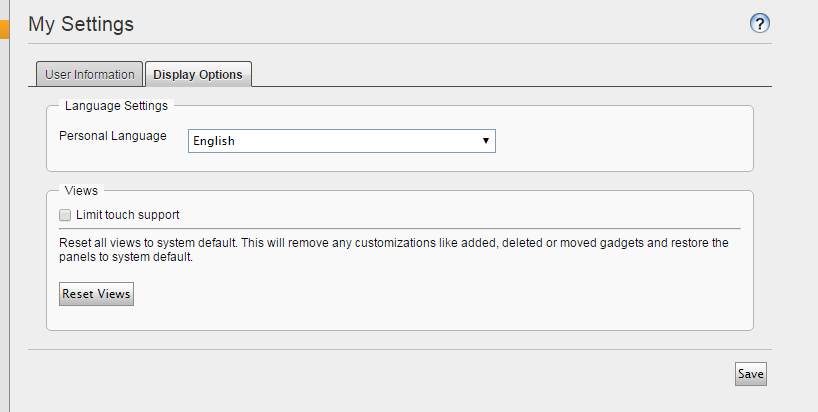Click the Views group legend
Screen dimensions: 818x412
pos(81,191)
